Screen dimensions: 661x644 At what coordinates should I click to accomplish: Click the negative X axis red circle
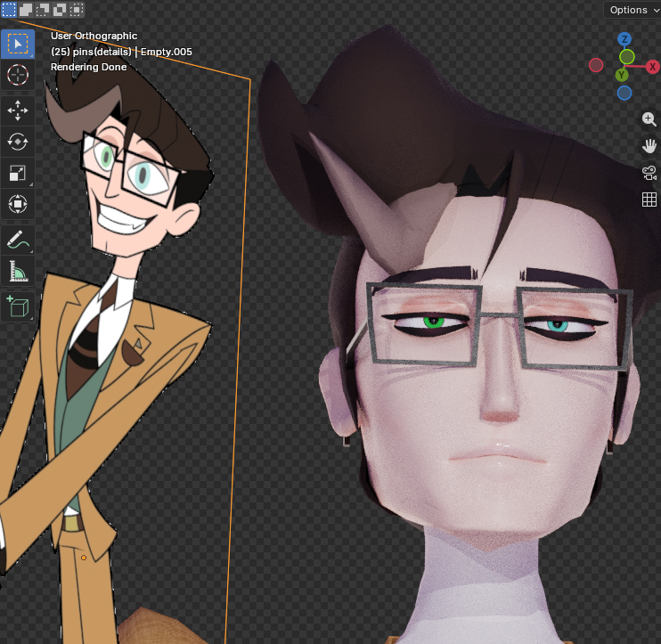[x=596, y=65]
